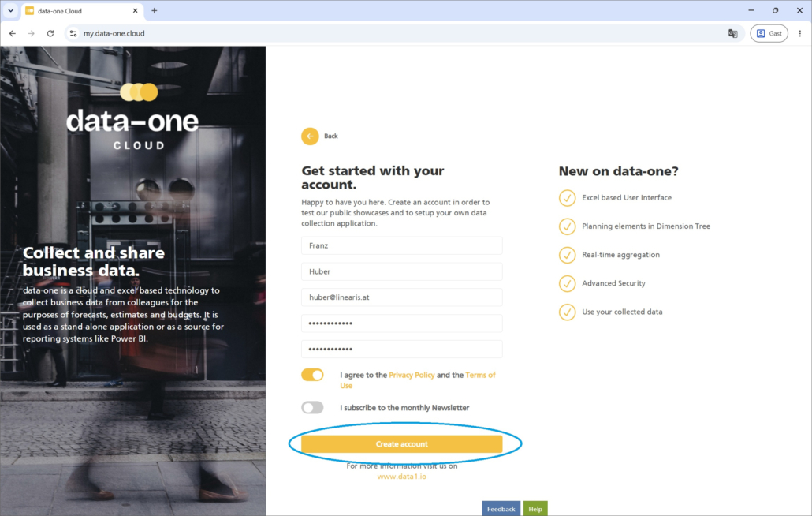
Task: Click the 'Advanced Security' text
Action: pos(613,283)
